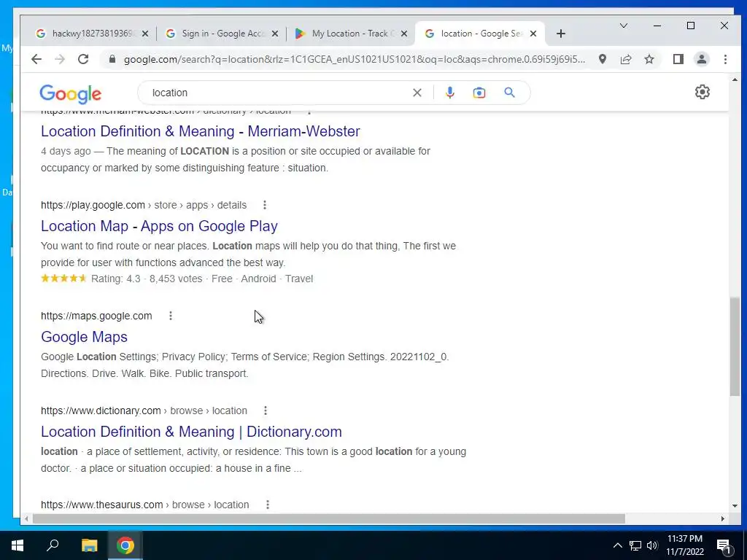Image resolution: width=747 pixels, height=560 pixels.
Task: Open more options for play.google.com result
Action: click(265, 205)
